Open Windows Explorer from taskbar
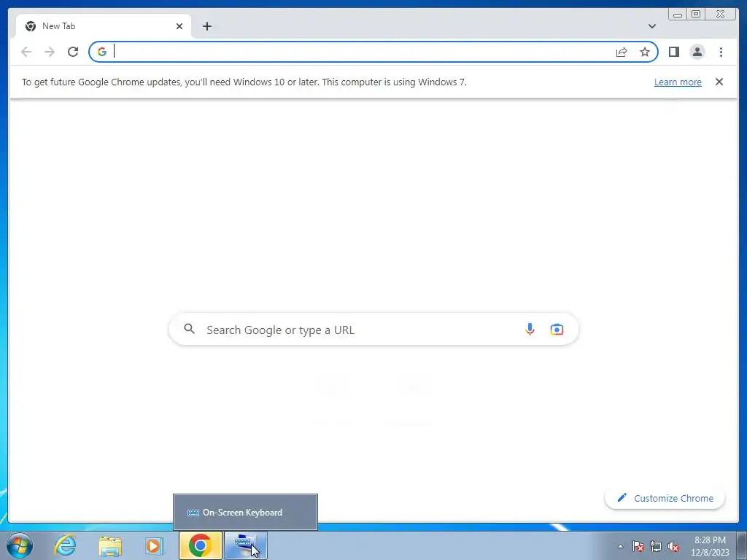 110,545
